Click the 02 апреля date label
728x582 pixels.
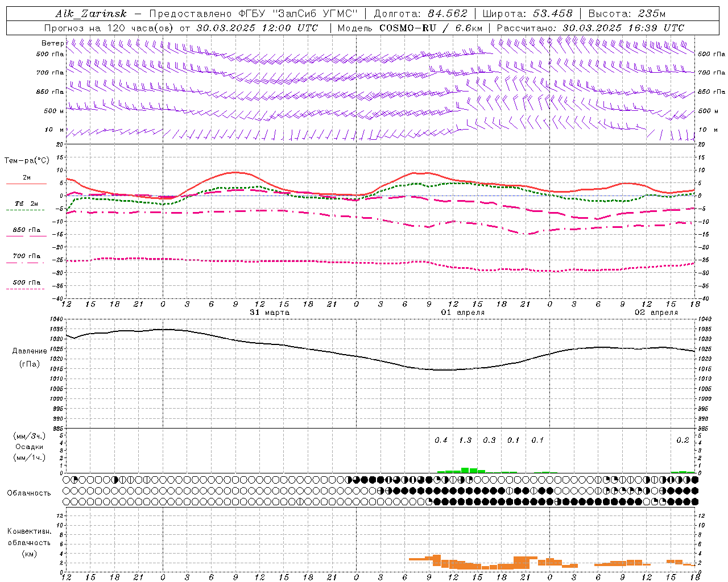tap(656, 313)
